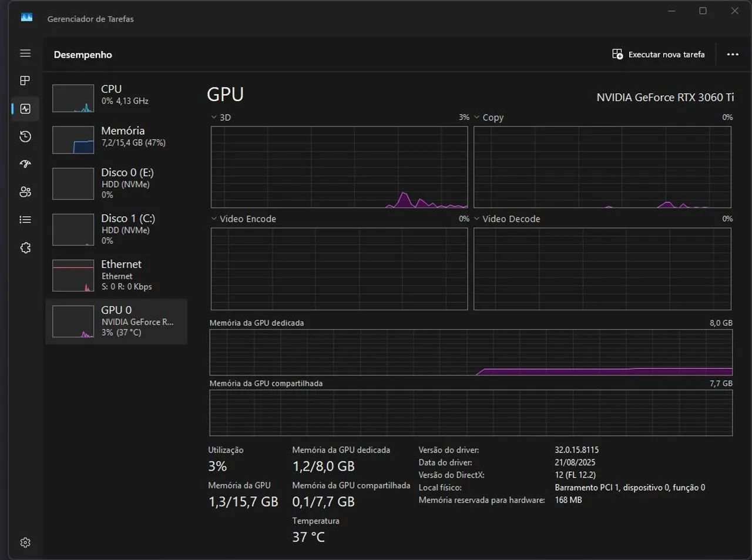Open the Users page icon
This screenshot has width=752, height=560.
(x=25, y=192)
